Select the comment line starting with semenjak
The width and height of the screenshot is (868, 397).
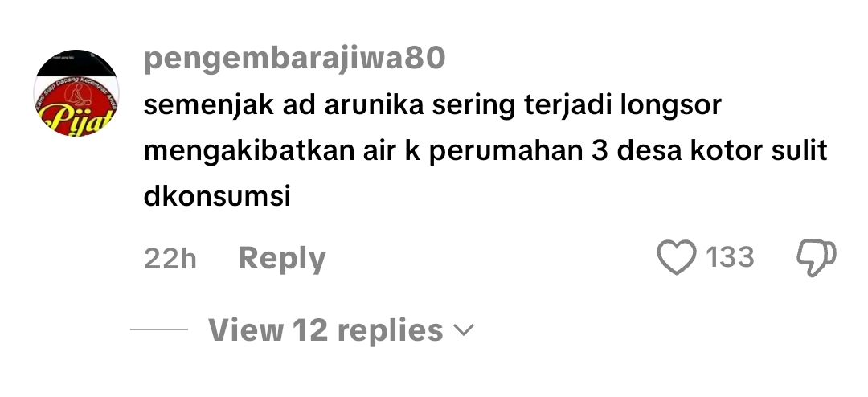432,105
